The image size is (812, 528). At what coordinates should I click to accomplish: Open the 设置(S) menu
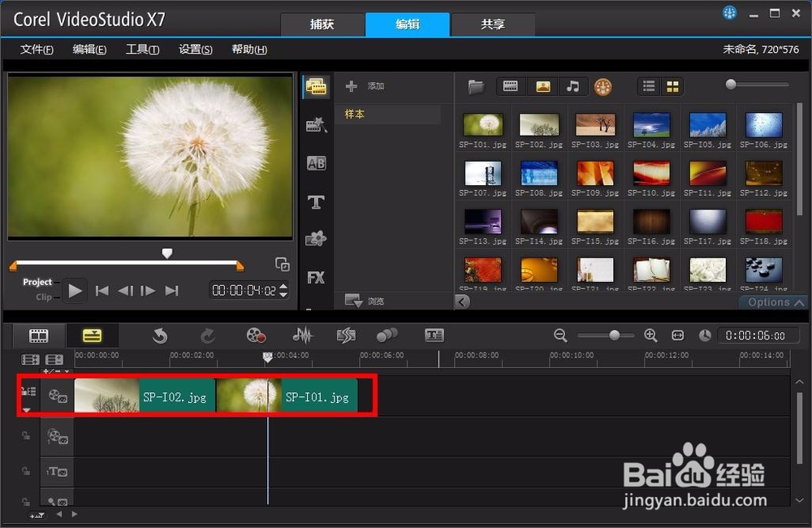tap(196, 50)
